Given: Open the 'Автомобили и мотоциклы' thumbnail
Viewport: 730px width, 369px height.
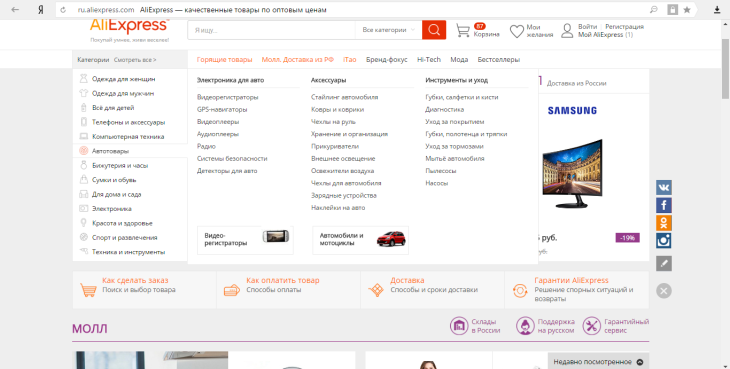Looking at the screenshot, I should (x=360, y=240).
